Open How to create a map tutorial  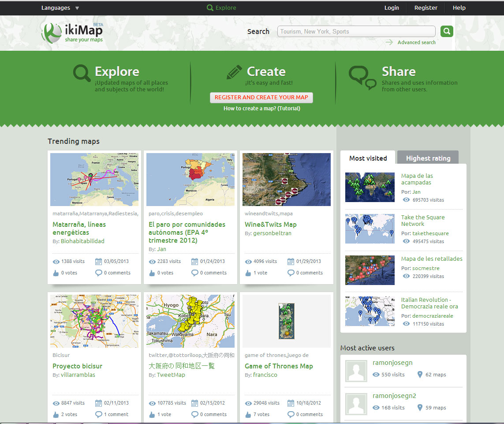[261, 109]
